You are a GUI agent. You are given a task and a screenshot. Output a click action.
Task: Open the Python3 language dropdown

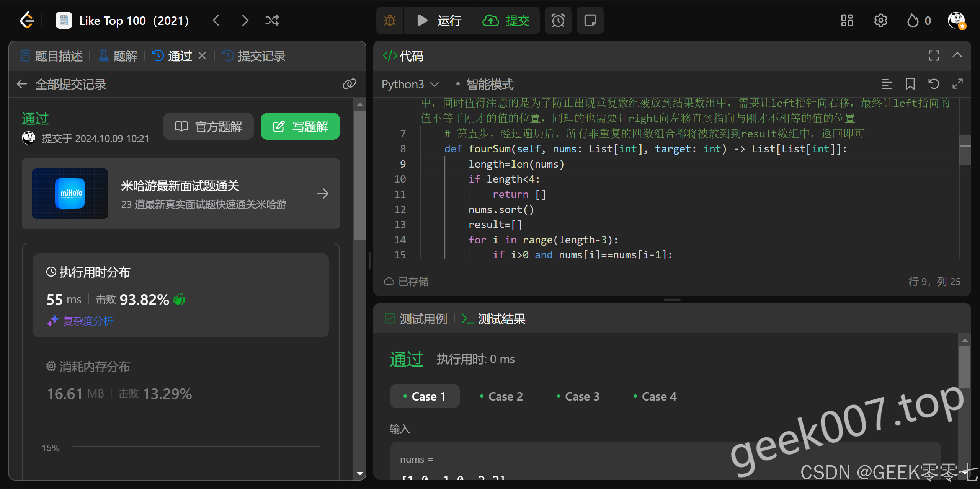tap(410, 84)
